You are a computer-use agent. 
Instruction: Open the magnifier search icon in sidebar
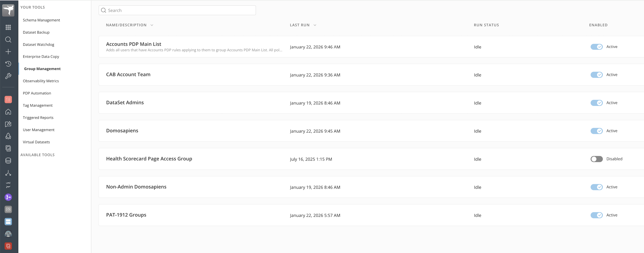click(8, 39)
